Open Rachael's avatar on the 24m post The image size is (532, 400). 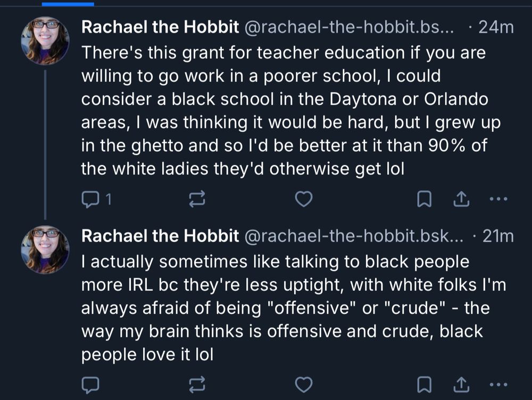45,40
